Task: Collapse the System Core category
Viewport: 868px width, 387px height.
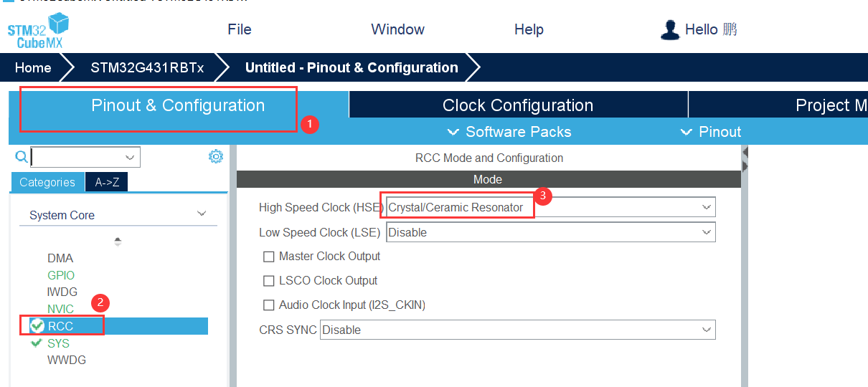Action: (x=202, y=214)
